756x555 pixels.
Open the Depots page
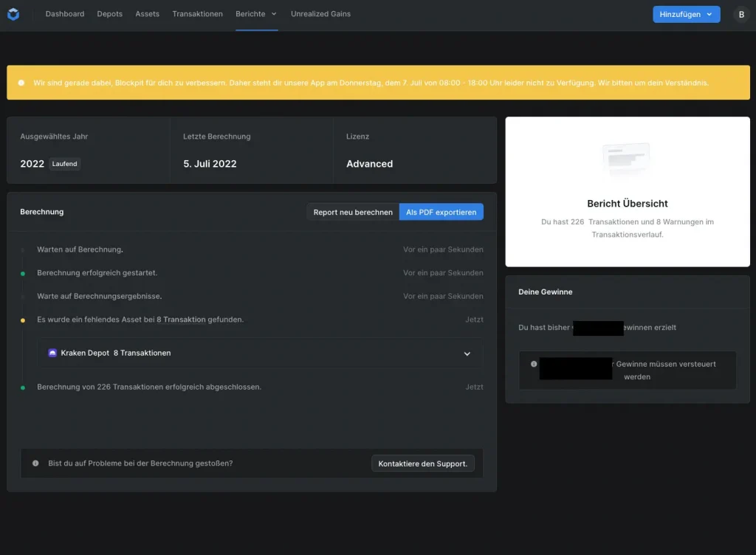click(x=110, y=14)
